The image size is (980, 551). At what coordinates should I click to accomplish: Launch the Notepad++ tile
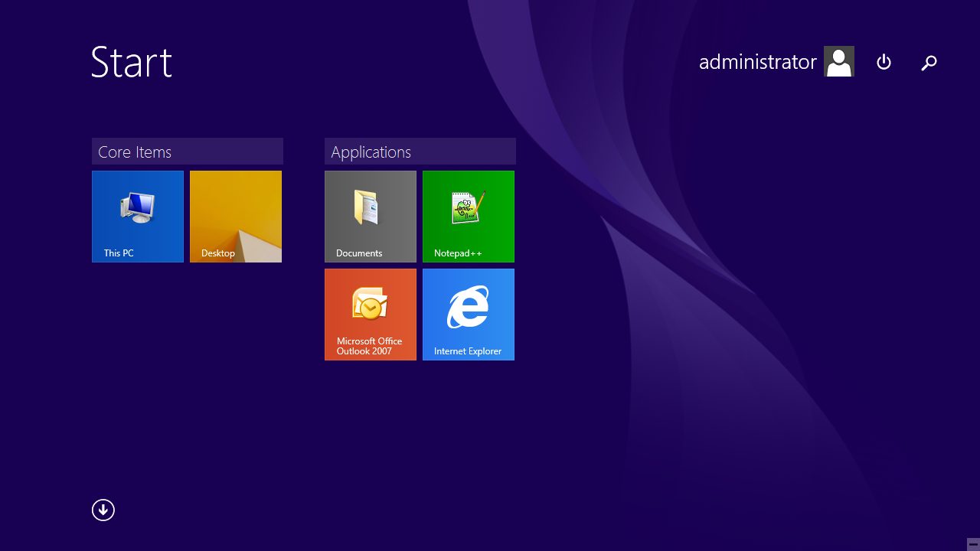tap(469, 217)
